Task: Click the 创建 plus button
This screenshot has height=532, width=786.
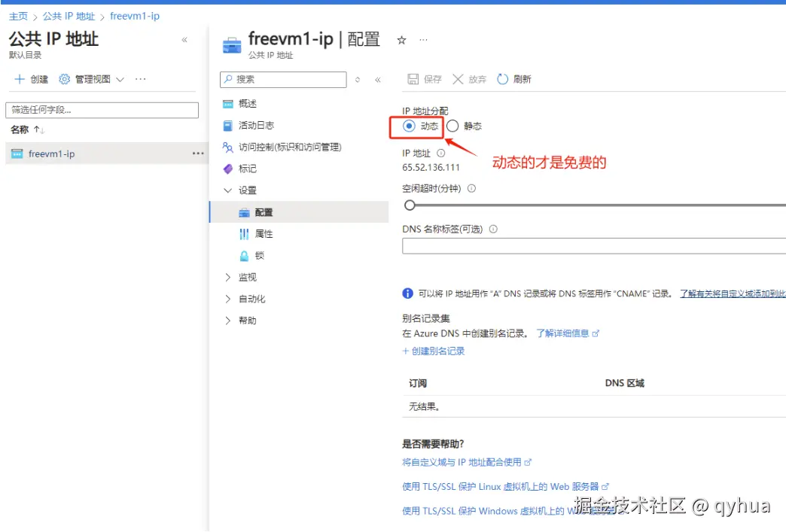Action: [31, 79]
